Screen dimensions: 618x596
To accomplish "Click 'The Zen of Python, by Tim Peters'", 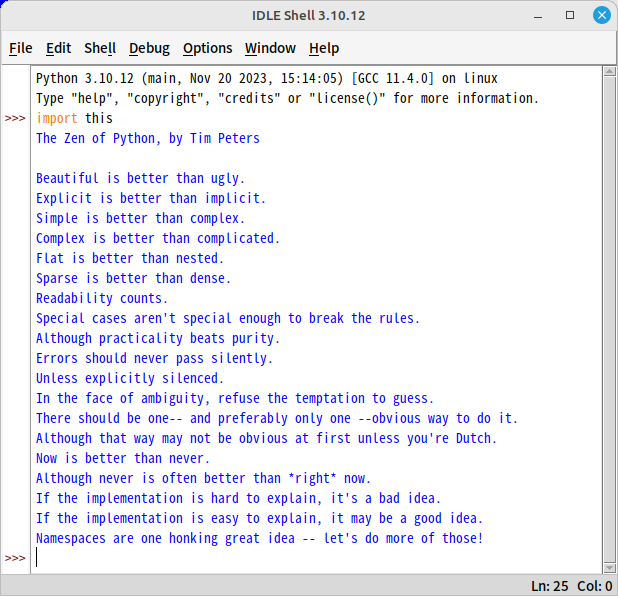I will click(x=148, y=138).
